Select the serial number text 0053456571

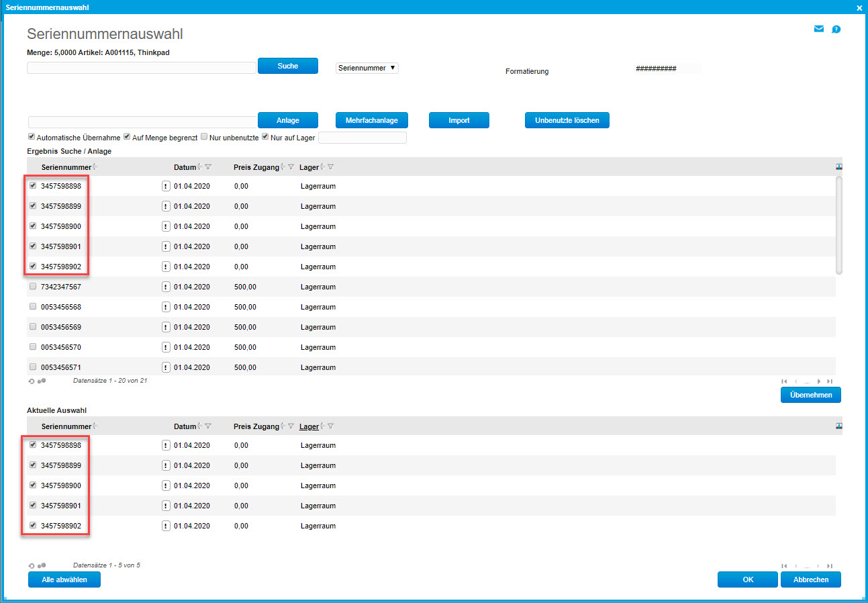click(61, 367)
